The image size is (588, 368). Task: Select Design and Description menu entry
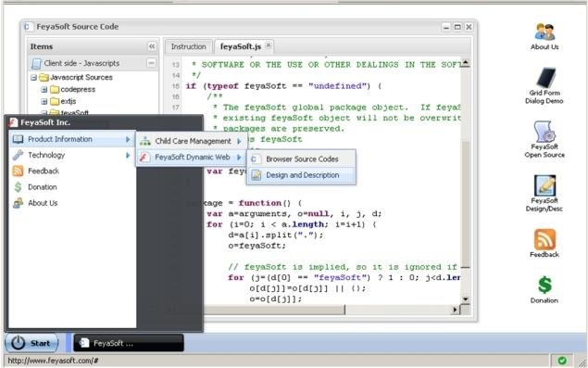302,175
